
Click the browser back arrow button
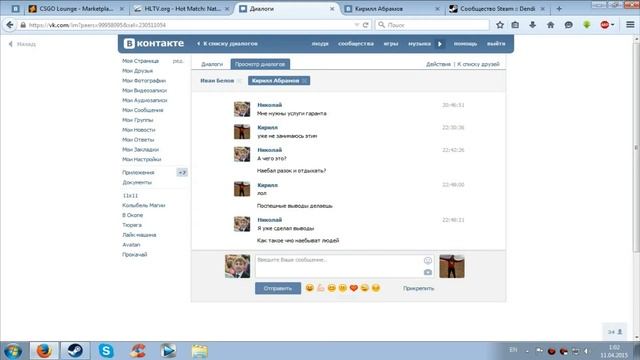(10, 25)
